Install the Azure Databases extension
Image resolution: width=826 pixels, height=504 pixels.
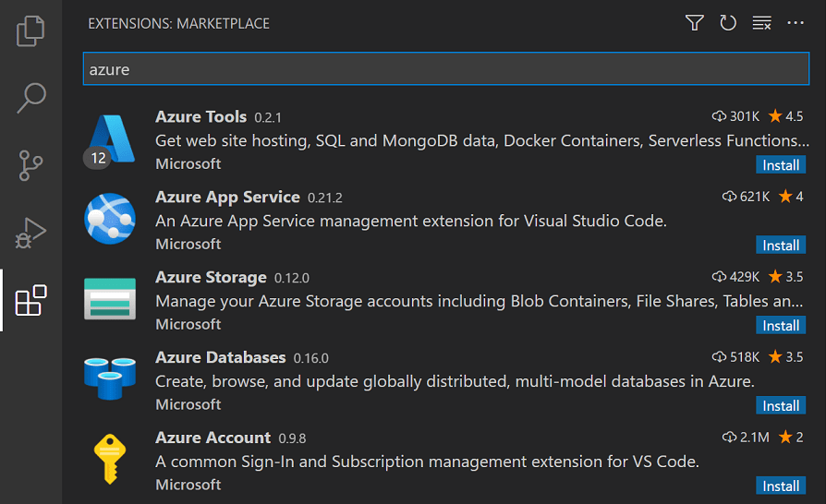click(781, 406)
